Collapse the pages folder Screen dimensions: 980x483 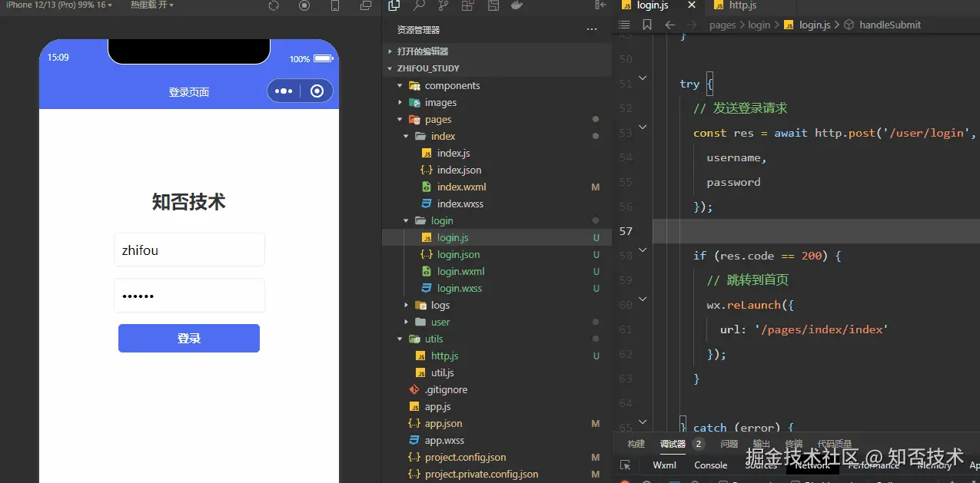[438, 119]
